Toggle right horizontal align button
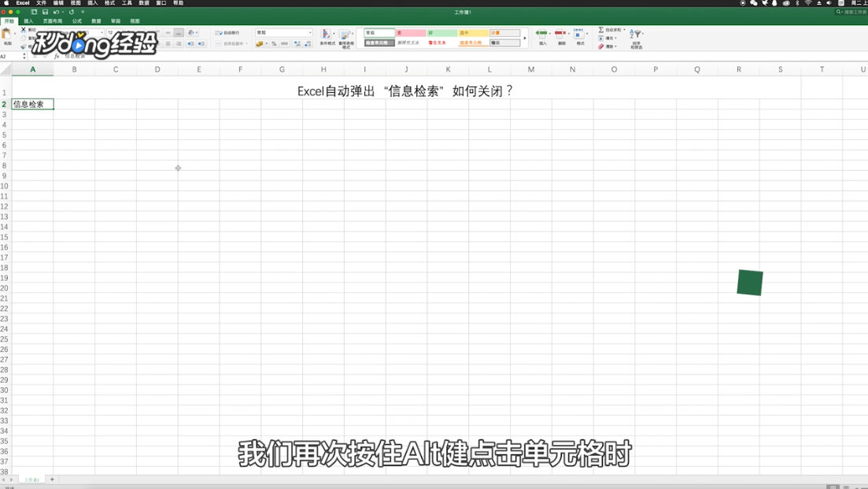This screenshot has height=489, width=868. (179, 43)
